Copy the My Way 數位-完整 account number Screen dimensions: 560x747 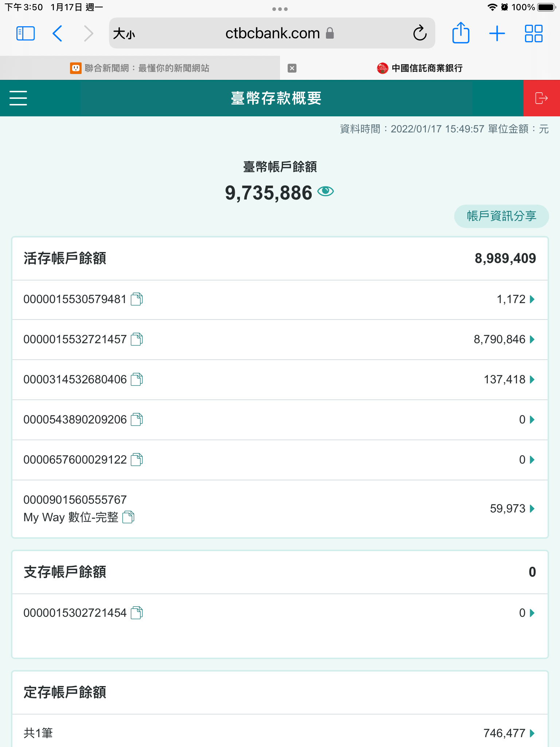(128, 517)
